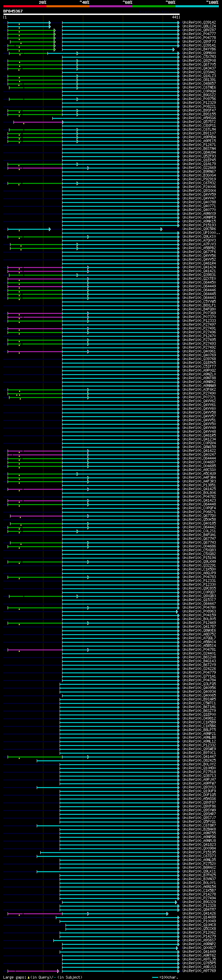This screenshot has width=222, height=980.
Task: Select hit label UniRef100_A9PJH7
Action: pyautogui.click(x=199, y=779)
